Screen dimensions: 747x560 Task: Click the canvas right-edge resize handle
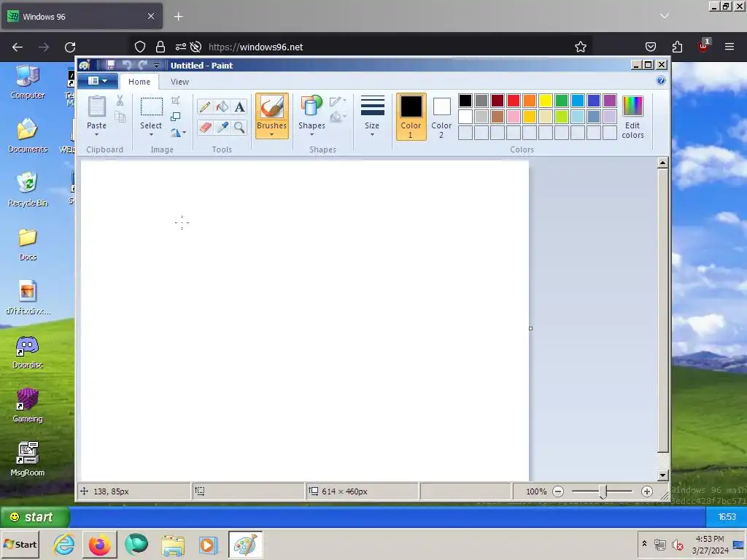click(x=531, y=329)
